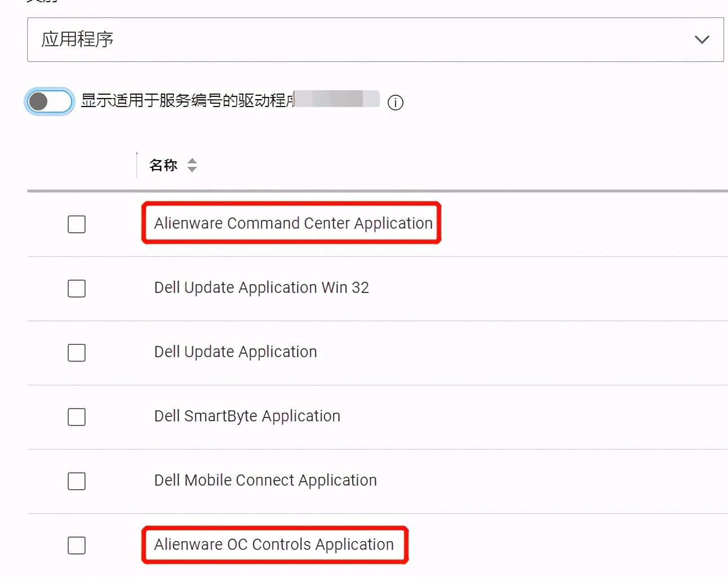Click the toggle switch track control
Image resolution: width=728 pixels, height=577 pixels.
tap(49, 101)
